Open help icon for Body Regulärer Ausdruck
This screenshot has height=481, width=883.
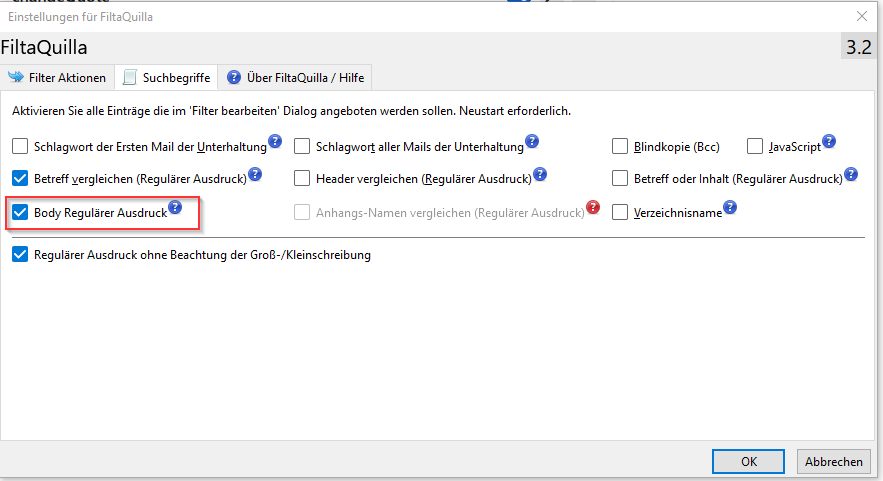[175, 207]
